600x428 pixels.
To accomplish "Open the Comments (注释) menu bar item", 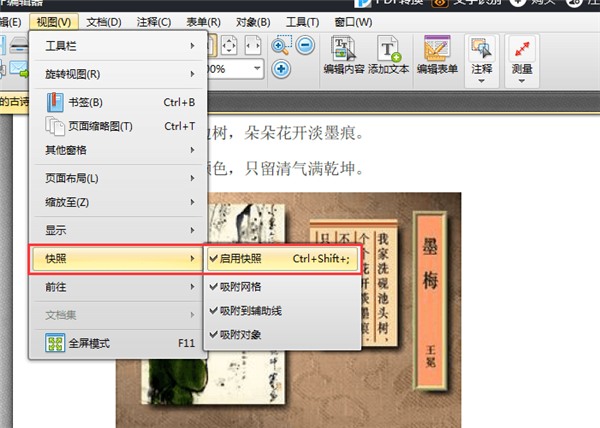I will pos(154,22).
